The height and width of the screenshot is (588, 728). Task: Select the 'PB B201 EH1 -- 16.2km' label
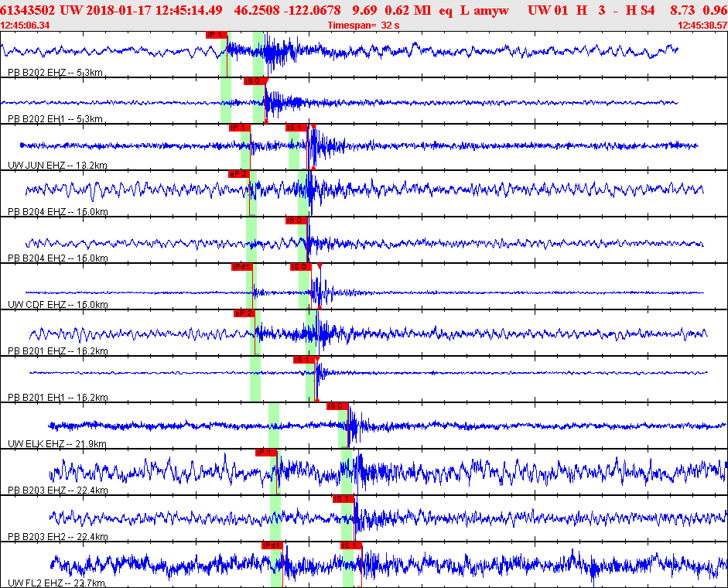point(58,398)
